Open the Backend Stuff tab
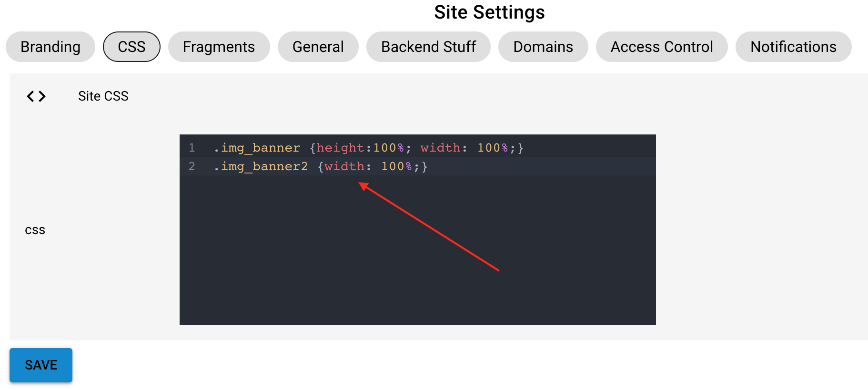The image size is (868, 390). pyautogui.click(x=428, y=47)
